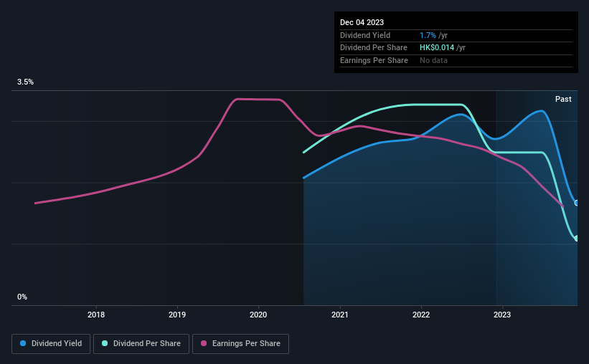Select the teal endpoint marker on dividend line
Image resolution: width=589 pixels, height=364 pixels.
pyautogui.click(x=577, y=239)
